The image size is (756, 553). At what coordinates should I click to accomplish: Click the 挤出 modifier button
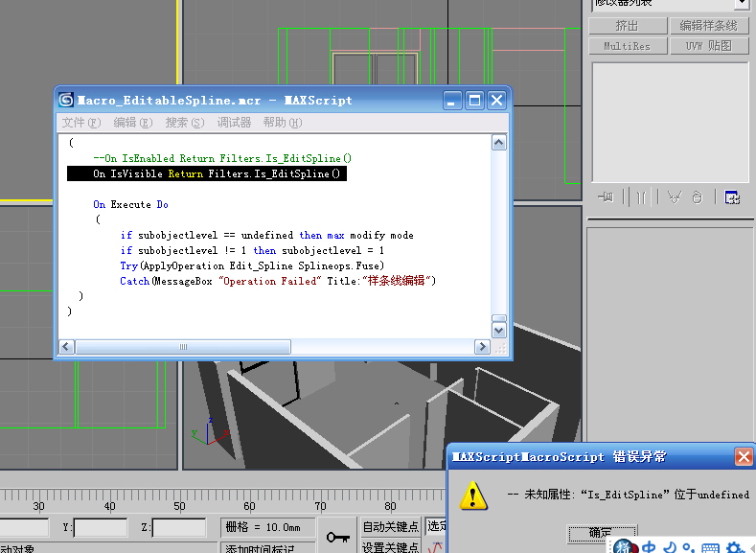tap(628, 26)
